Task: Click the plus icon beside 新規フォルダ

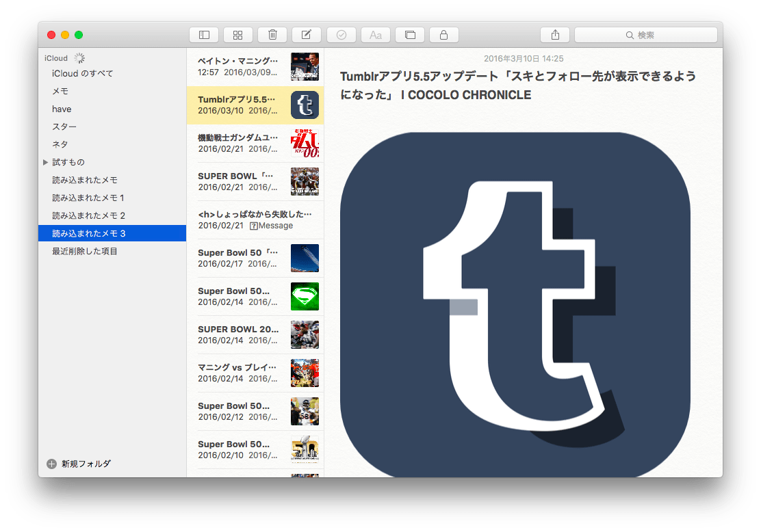Action: [x=51, y=464]
